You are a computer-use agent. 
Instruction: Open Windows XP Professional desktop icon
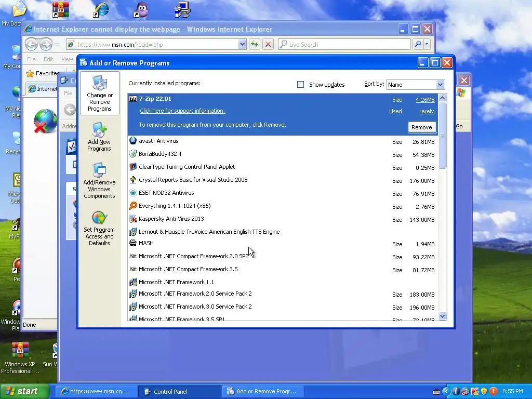pyautogui.click(x=20, y=357)
